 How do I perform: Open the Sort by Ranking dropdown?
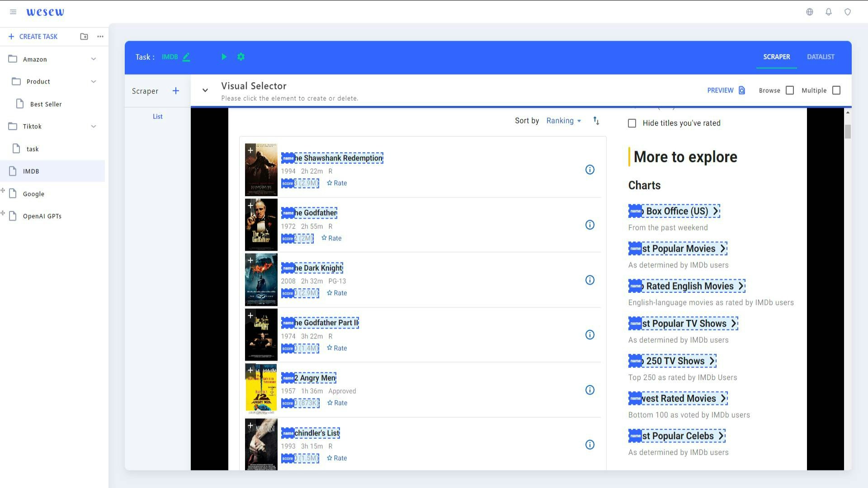tap(564, 121)
